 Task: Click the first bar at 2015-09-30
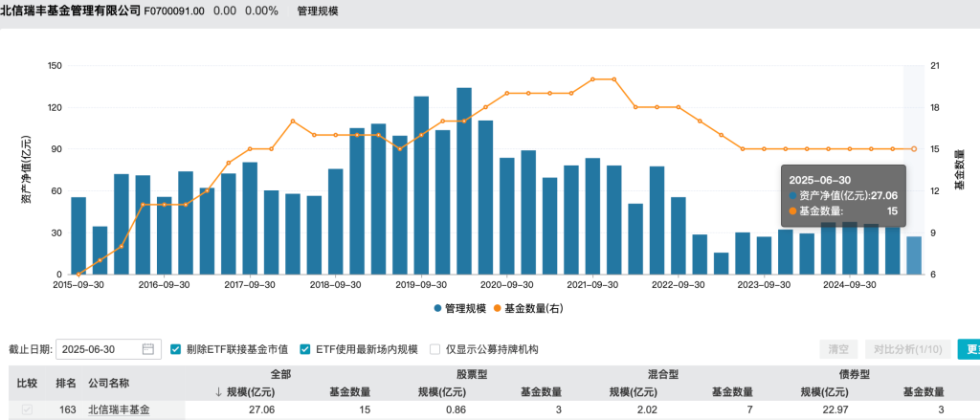78,235
